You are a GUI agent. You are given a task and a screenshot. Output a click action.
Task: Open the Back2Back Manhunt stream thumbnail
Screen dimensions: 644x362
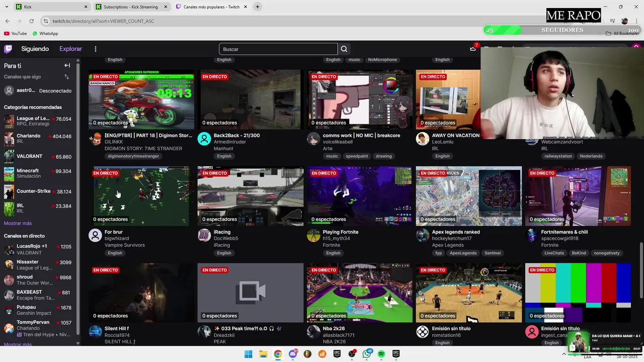pos(251,100)
